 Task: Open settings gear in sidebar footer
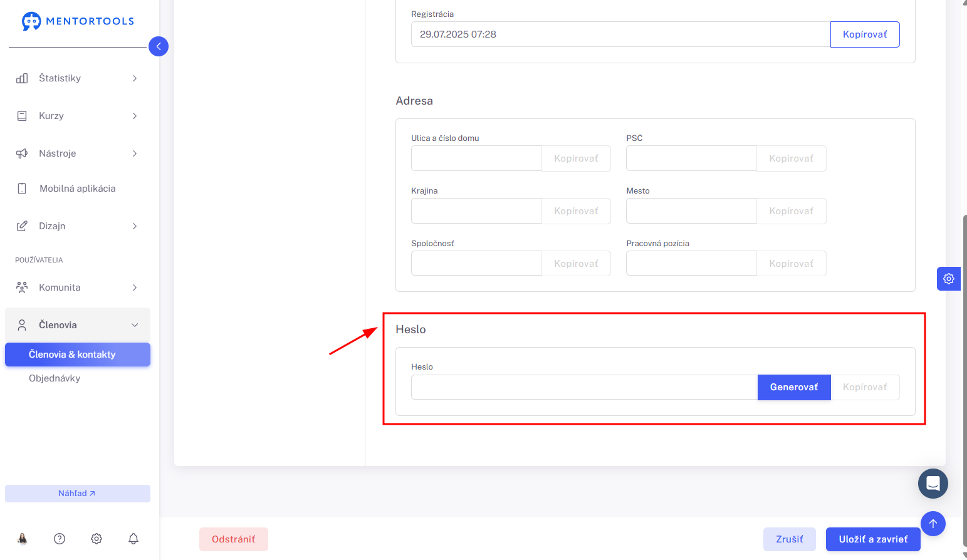(97, 539)
